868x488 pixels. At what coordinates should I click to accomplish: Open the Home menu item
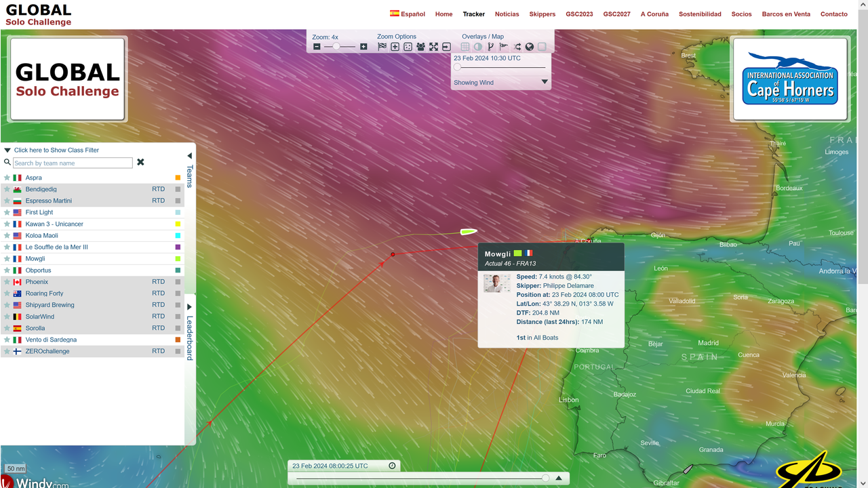pyautogui.click(x=443, y=14)
